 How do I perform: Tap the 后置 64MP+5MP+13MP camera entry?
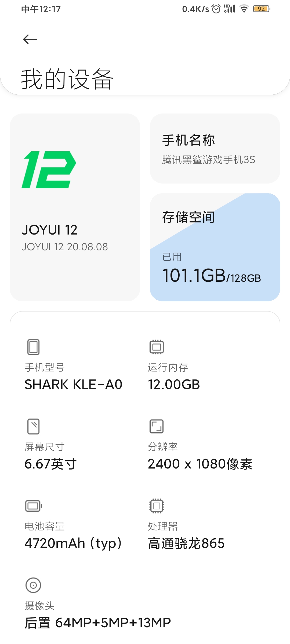click(x=98, y=623)
